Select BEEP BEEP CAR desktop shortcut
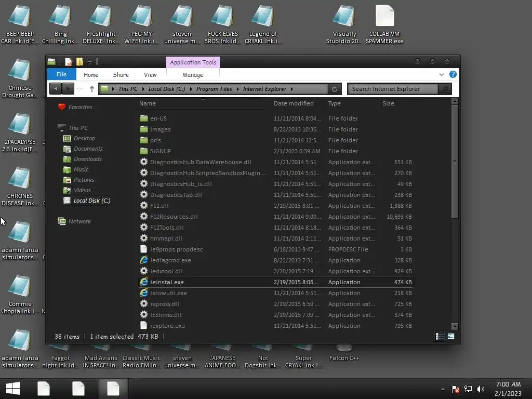This screenshot has height=399, width=532. tap(20, 24)
